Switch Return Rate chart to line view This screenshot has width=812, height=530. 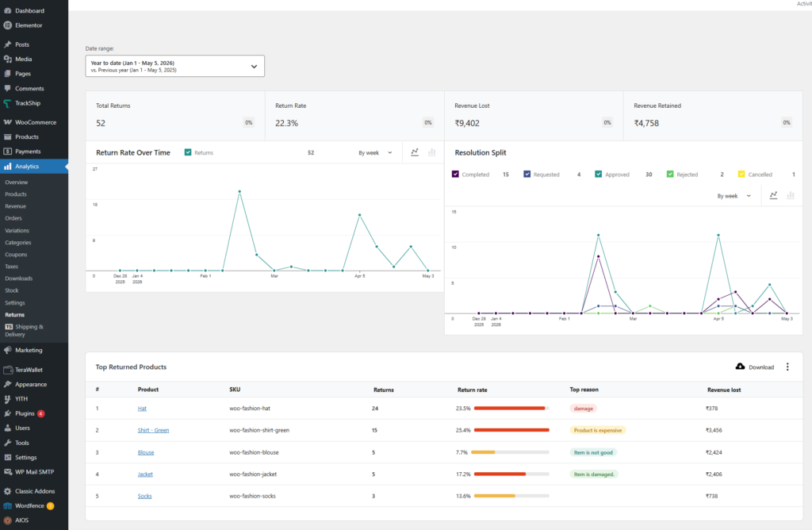click(415, 152)
